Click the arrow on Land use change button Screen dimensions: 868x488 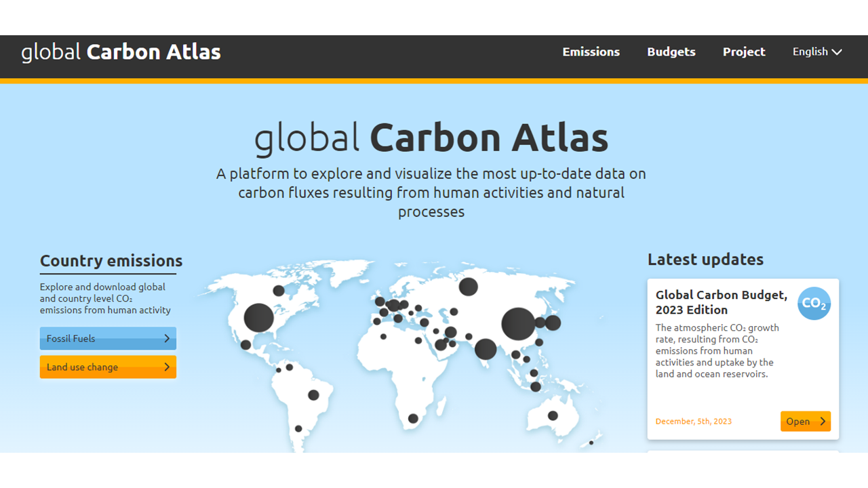tap(167, 367)
